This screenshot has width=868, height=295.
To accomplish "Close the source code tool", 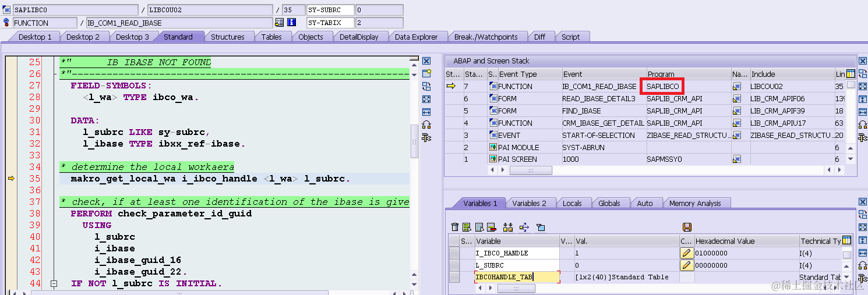I will point(426,61).
